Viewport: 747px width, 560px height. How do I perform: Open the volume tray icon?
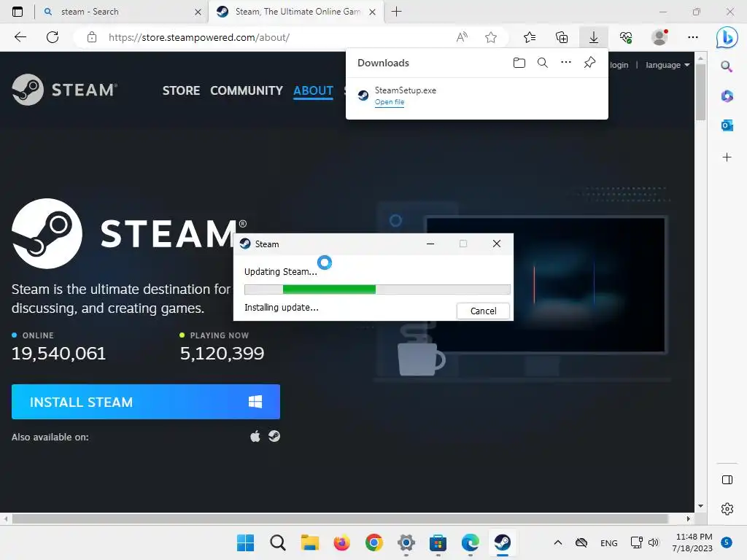coord(653,542)
